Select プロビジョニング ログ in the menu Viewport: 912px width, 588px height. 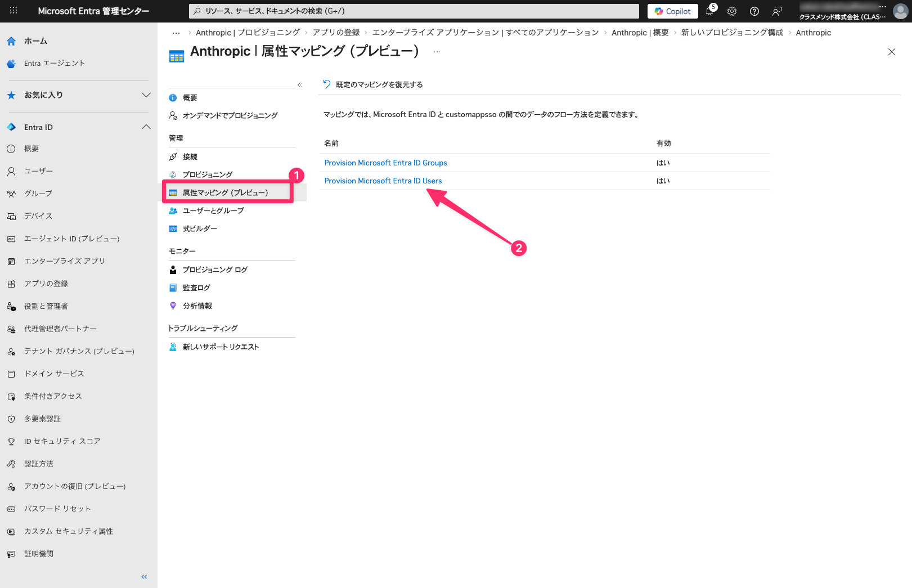[215, 270]
